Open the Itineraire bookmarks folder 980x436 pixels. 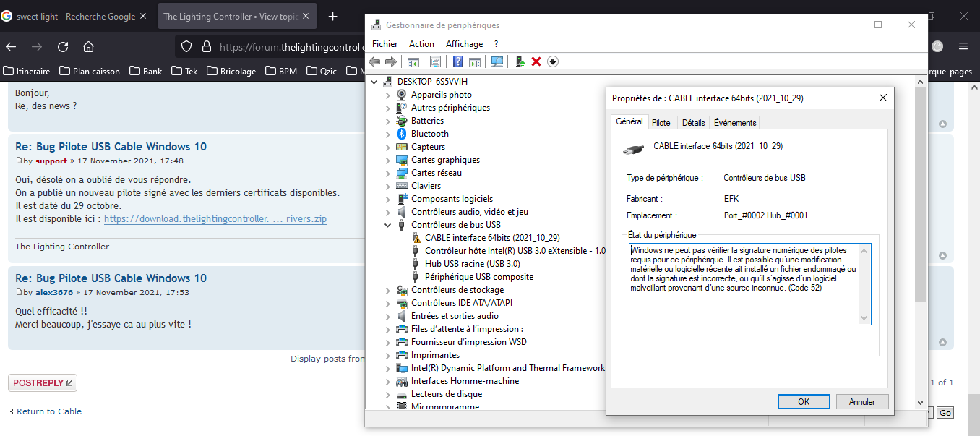tap(27, 71)
